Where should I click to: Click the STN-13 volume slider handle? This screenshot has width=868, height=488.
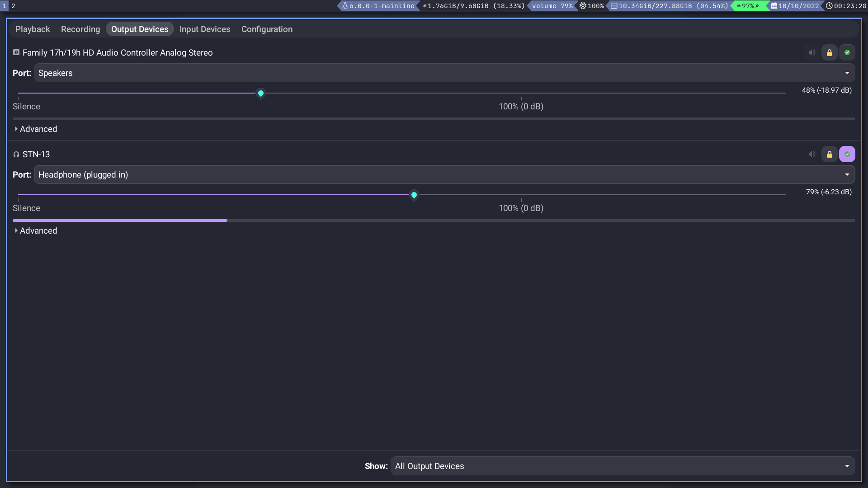point(414,195)
